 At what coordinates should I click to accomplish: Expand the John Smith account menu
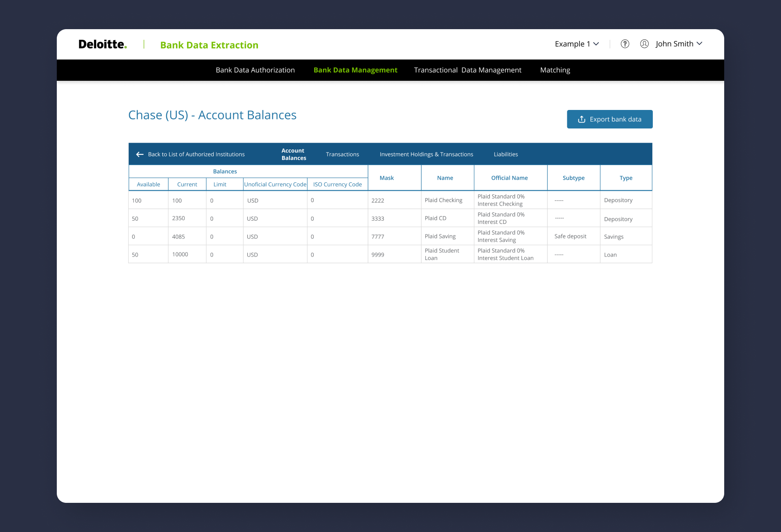click(x=679, y=44)
